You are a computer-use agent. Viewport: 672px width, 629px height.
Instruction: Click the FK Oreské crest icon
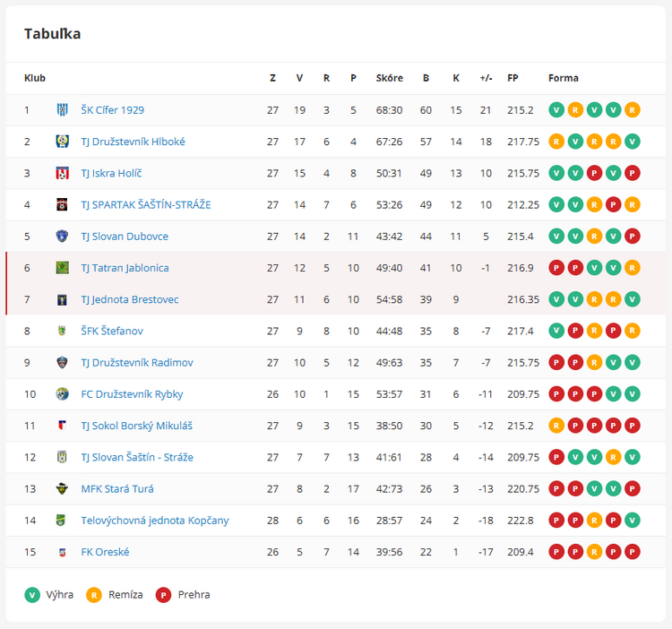pyautogui.click(x=63, y=552)
